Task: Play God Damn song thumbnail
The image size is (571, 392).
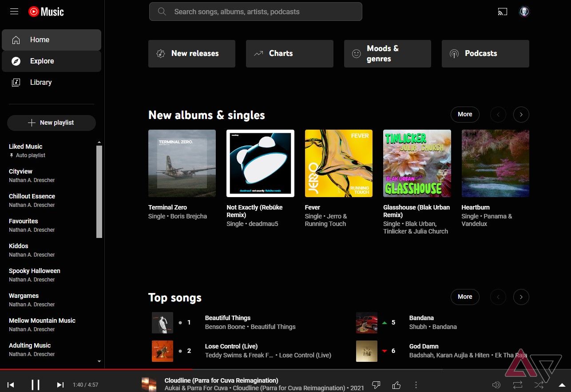Action: (367, 351)
